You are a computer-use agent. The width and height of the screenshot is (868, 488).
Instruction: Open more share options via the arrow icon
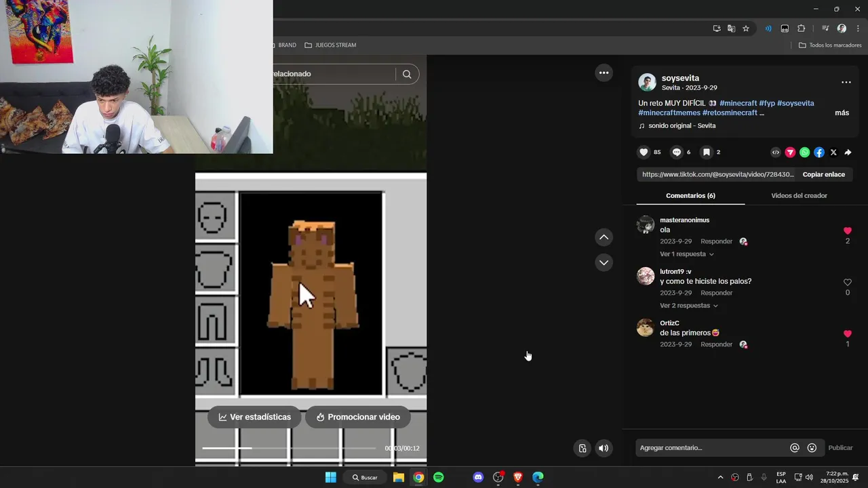coord(848,152)
